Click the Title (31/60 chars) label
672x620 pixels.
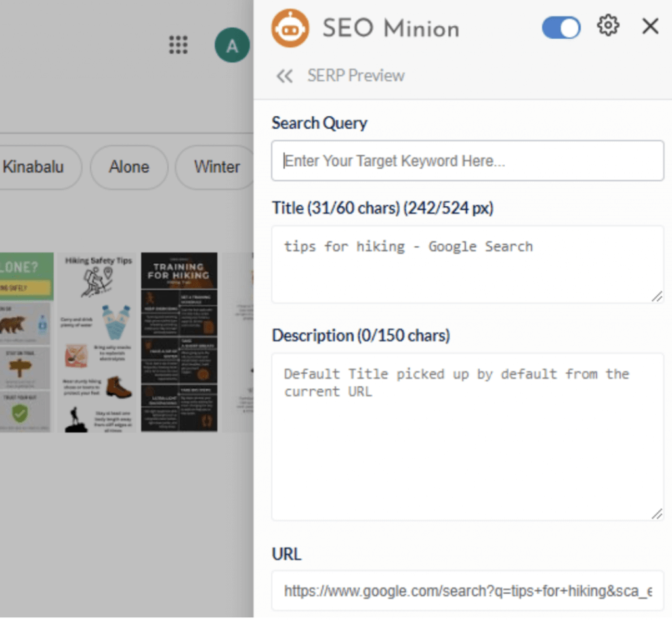383,208
